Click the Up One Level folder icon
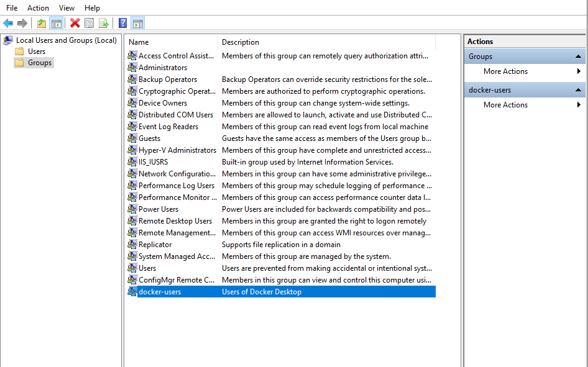 (41, 24)
